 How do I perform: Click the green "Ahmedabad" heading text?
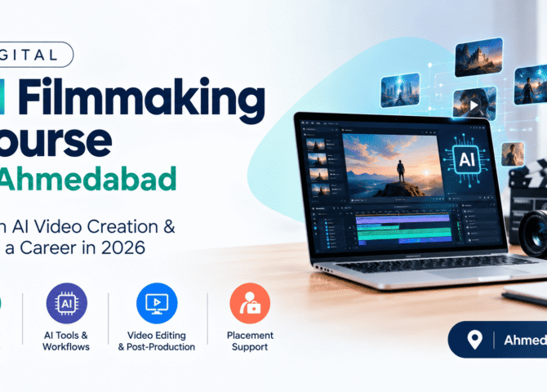[87, 179]
